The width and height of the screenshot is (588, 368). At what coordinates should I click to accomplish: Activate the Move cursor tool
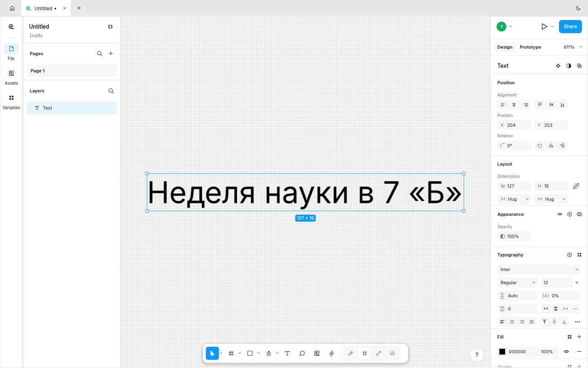[212, 353]
